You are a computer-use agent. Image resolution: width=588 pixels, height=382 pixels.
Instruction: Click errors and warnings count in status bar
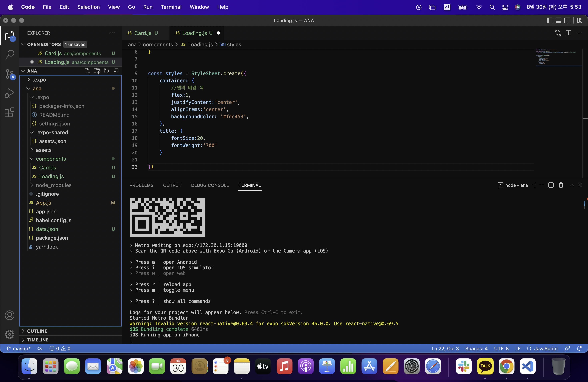coord(60,348)
